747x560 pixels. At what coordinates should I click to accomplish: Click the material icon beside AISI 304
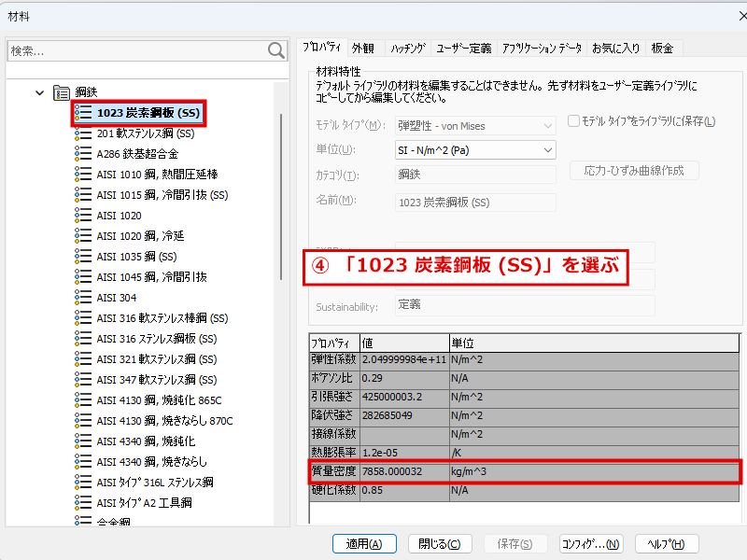pos(83,298)
